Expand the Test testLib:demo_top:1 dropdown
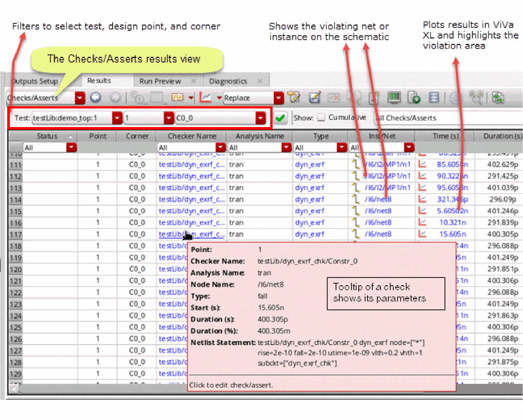This screenshot has height=420, width=523. click(117, 118)
